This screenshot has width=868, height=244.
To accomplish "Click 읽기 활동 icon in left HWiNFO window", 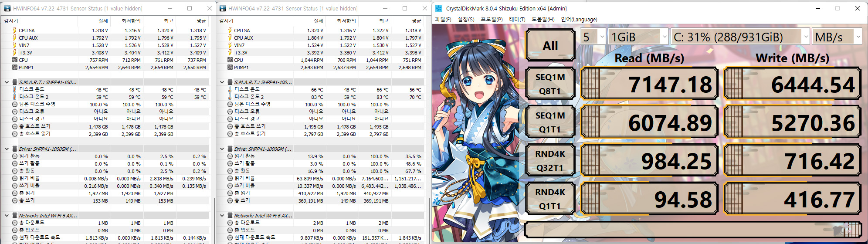I will pos(14,156).
